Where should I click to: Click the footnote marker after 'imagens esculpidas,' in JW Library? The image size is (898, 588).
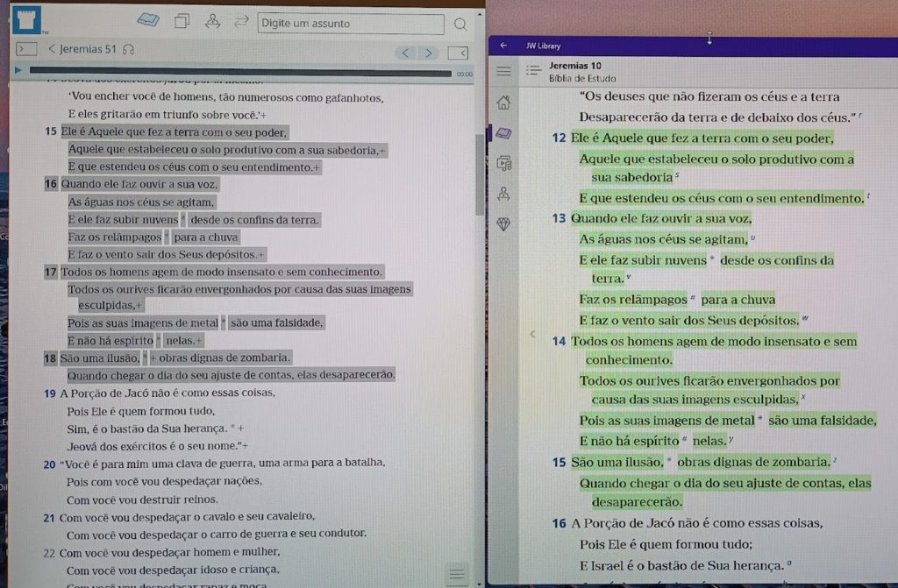[x=803, y=397]
